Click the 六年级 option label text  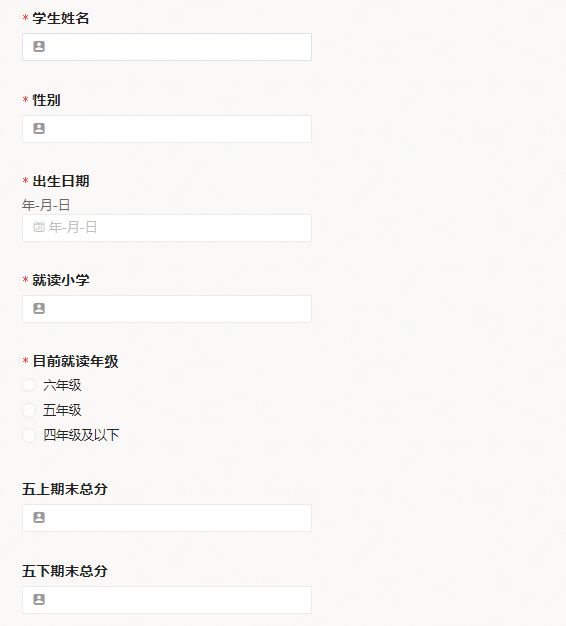click(x=62, y=385)
